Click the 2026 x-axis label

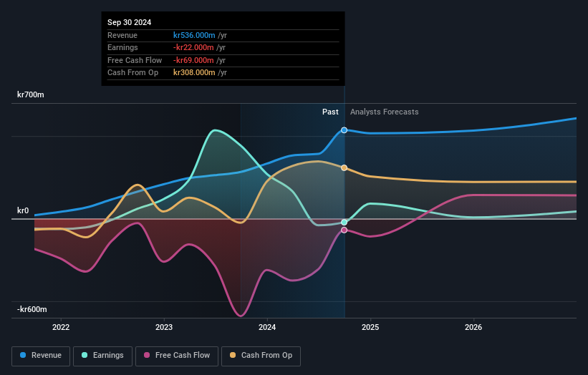point(473,327)
